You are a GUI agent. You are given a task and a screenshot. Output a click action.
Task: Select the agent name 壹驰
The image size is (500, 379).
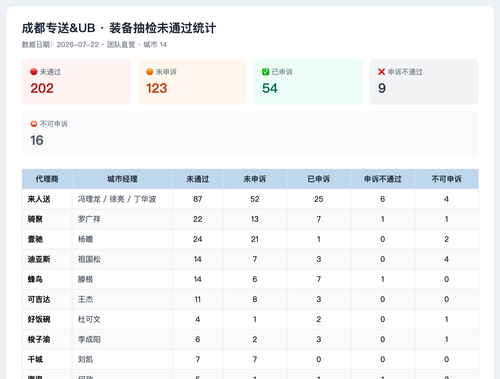coord(35,239)
